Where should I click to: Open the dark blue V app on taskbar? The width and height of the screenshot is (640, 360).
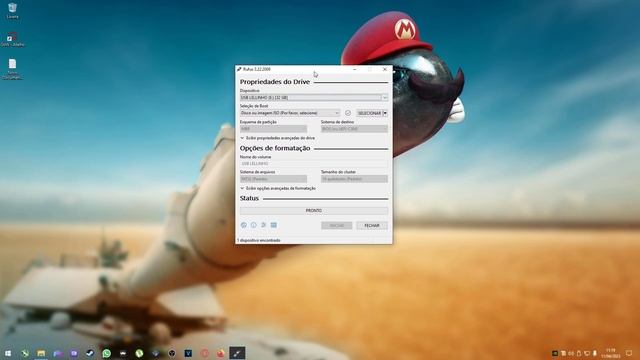(188, 353)
